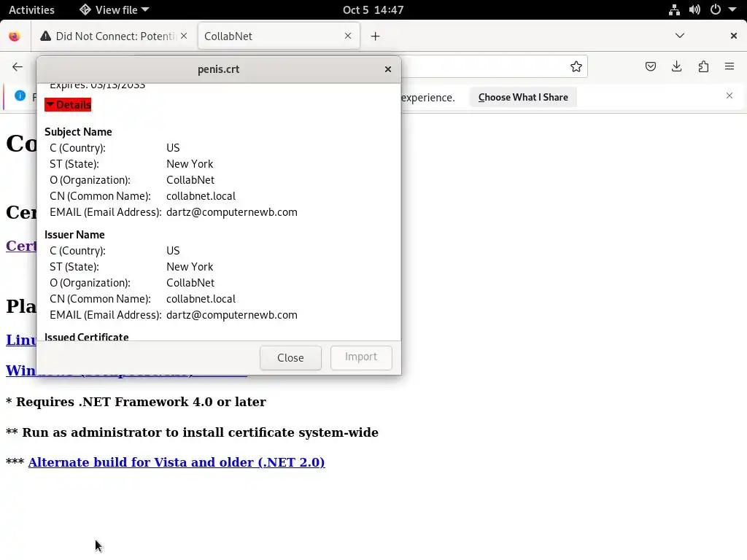Dismiss the data sharing notification bar

coord(729,96)
